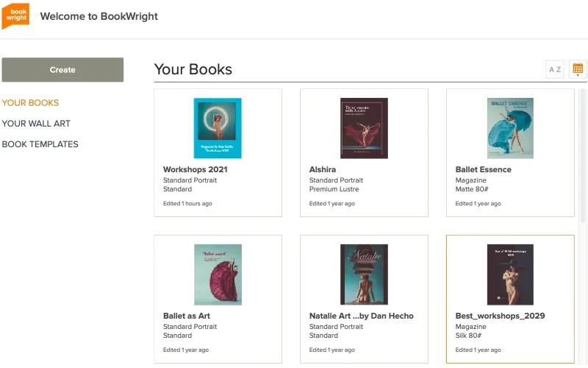Go to Book Templates section

coord(40,144)
